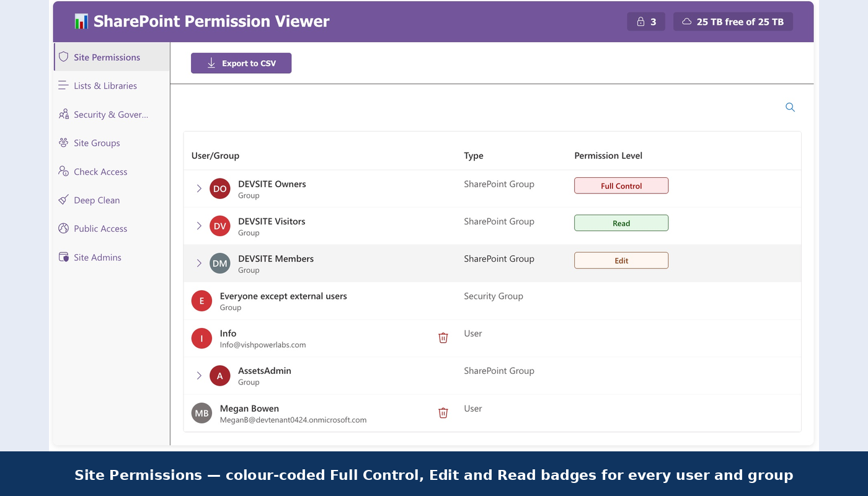Expand the DEVSITE Owners group
This screenshot has width=868, height=496.
tap(199, 188)
